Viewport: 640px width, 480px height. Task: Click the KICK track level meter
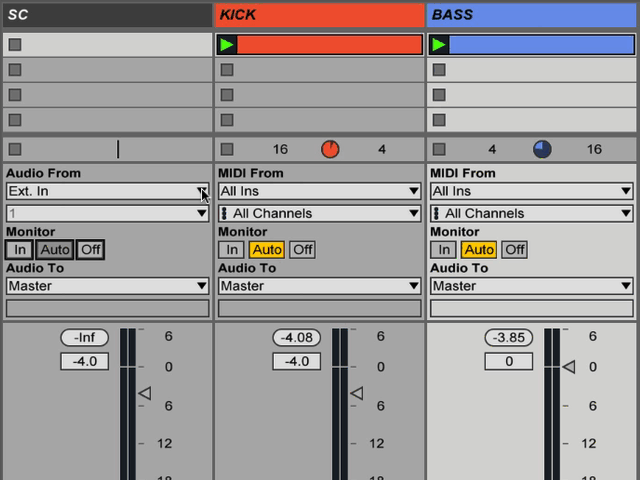pos(340,404)
